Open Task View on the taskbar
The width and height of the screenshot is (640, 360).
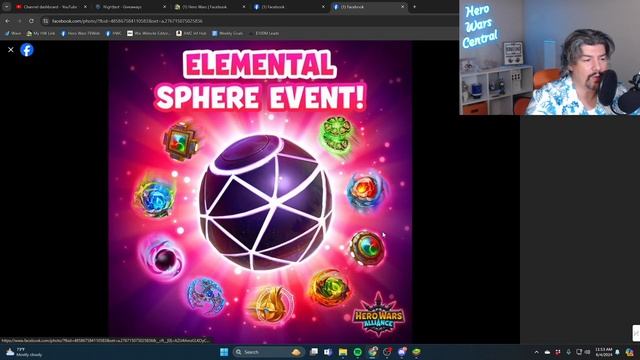313,352
